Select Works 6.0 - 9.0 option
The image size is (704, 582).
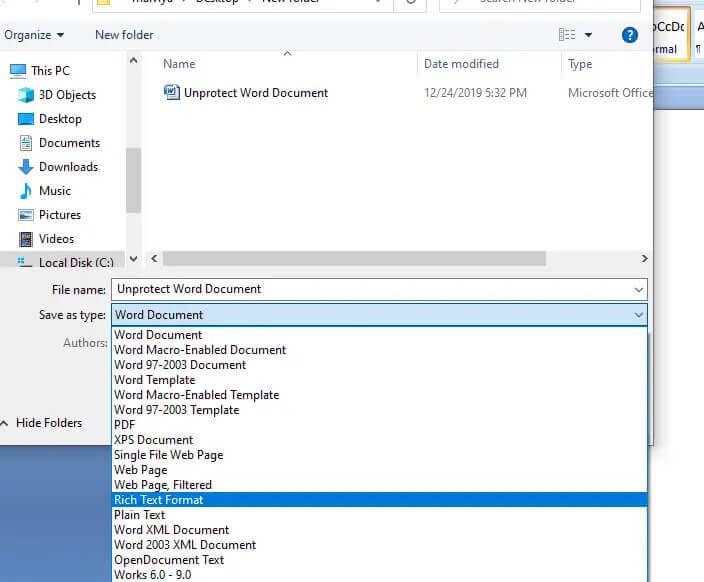click(x=379, y=575)
